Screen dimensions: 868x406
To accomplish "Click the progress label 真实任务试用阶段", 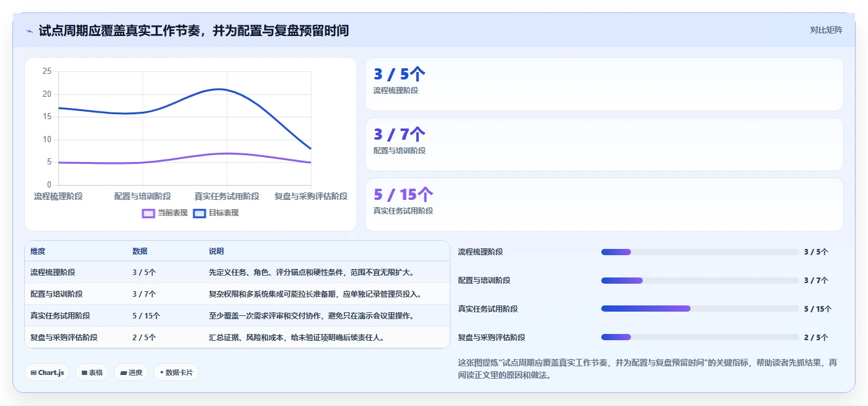I will [488, 309].
